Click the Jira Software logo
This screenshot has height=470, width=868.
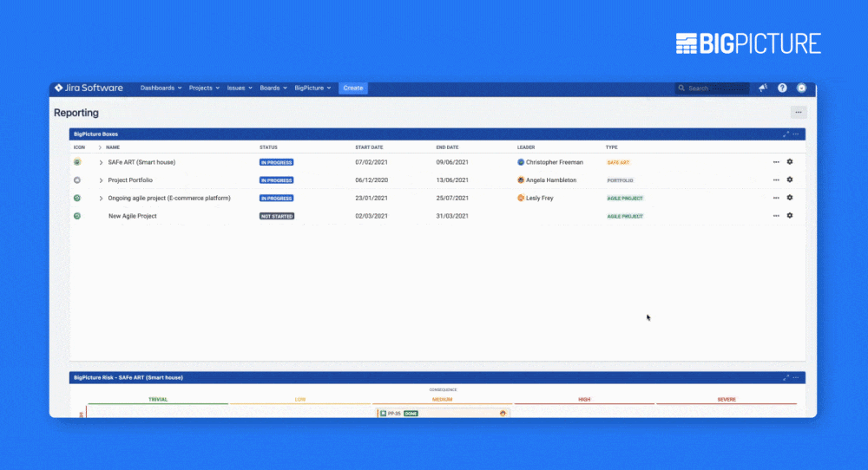[x=89, y=88]
